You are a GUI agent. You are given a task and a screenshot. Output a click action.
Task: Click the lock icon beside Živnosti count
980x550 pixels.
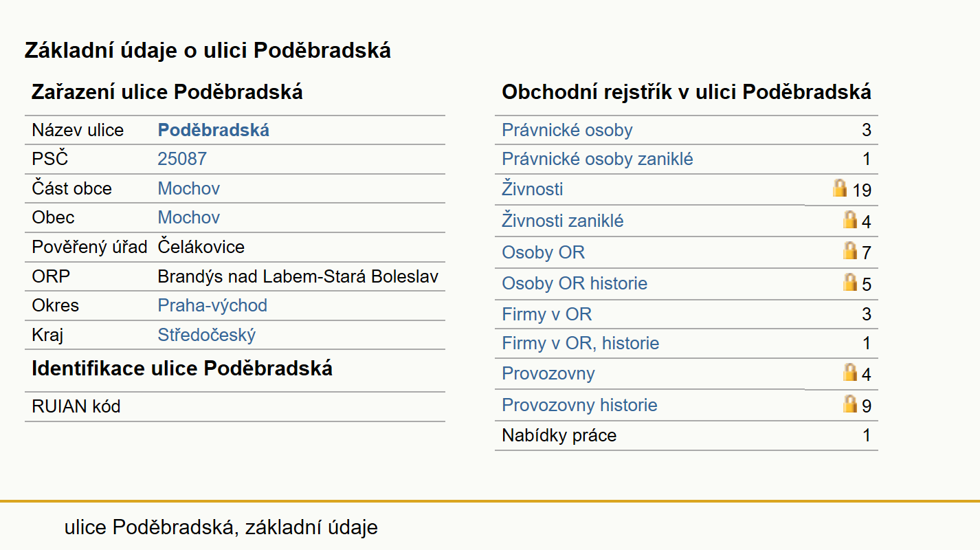pos(839,188)
